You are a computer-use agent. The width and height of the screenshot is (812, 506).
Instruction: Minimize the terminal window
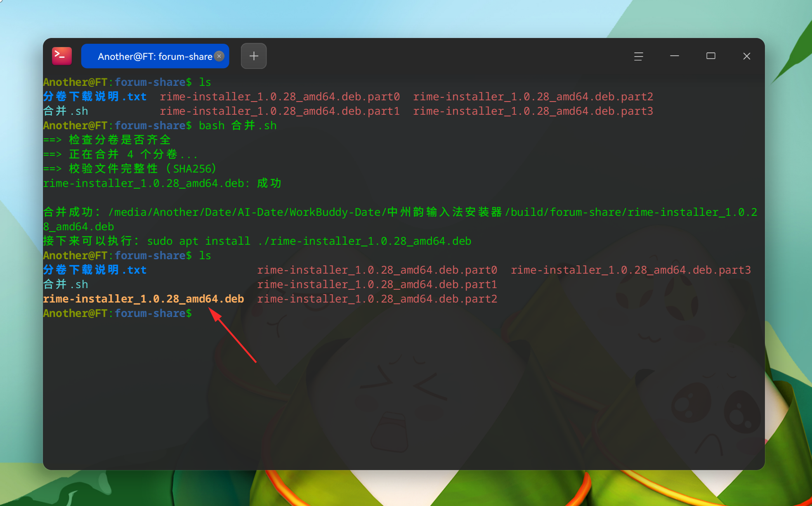pos(675,56)
